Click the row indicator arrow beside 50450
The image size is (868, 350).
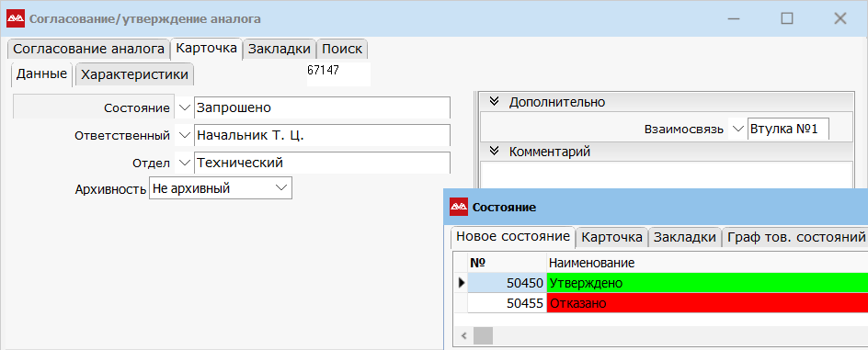[462, 283]
